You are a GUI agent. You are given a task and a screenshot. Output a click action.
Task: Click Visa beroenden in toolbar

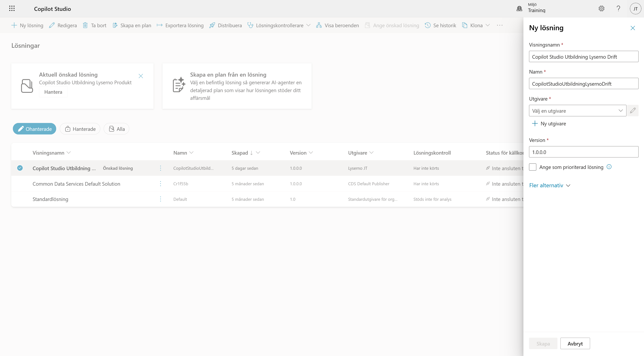337,25
